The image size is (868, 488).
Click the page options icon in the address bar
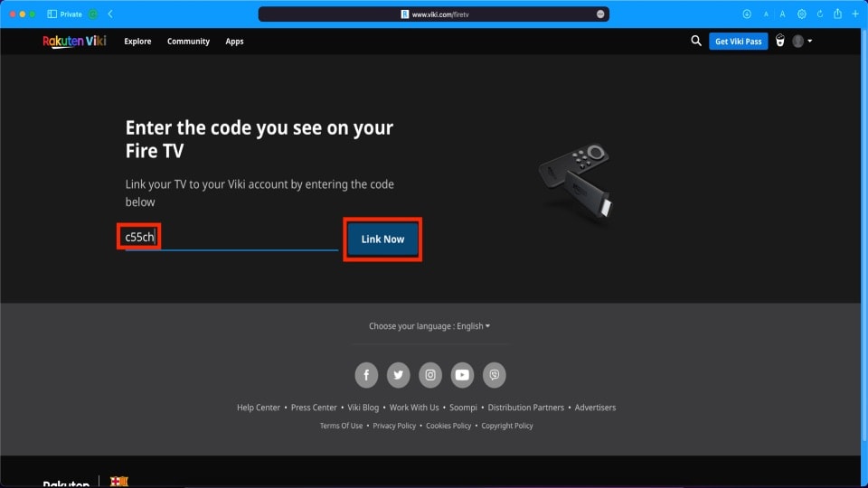point(600,14)
